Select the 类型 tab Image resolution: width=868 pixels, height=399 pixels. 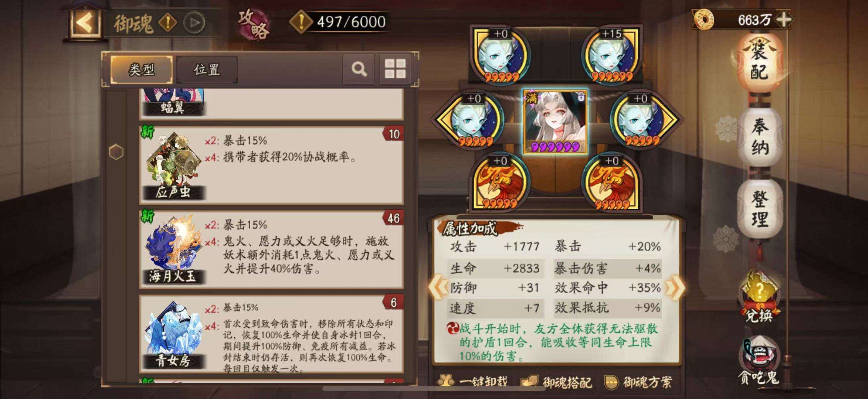pos(142,69)
